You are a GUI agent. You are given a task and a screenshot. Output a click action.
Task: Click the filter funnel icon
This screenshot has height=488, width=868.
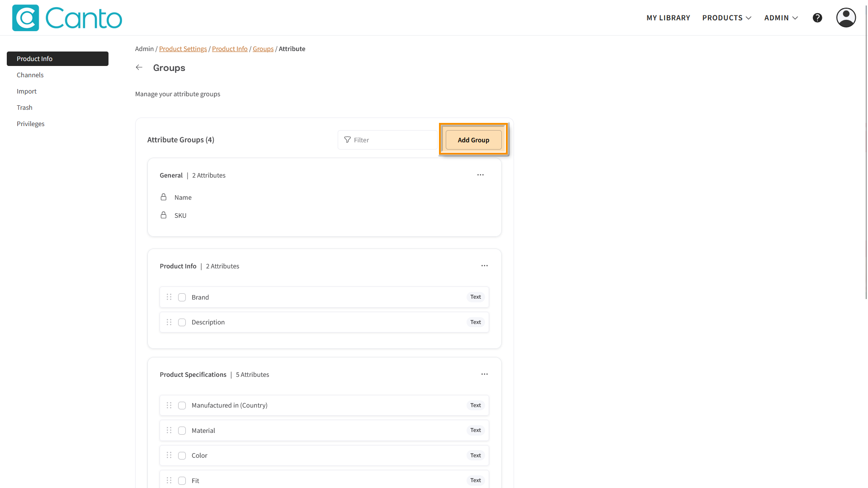coord(347,140)
